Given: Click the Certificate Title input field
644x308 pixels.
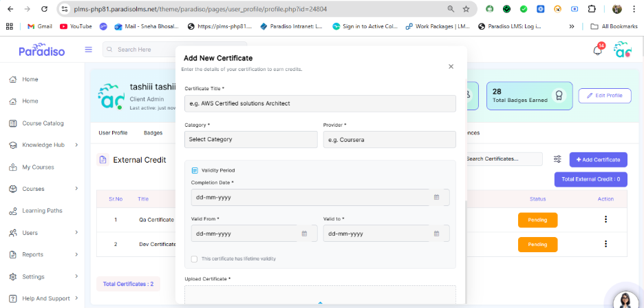Looking at the screenshot, I should [320, 103].
